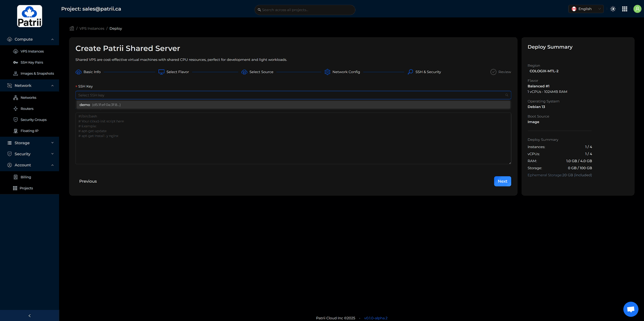
Task: Click the home breadcrumb icon
Action: (x=72, y=28)
